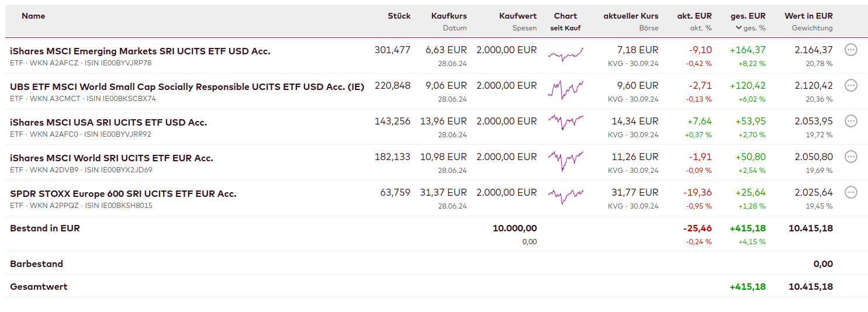Open UBS ETF MSCI World Small Cap link
The height and width of the screenshot is (312, 868).
(187, 87)
